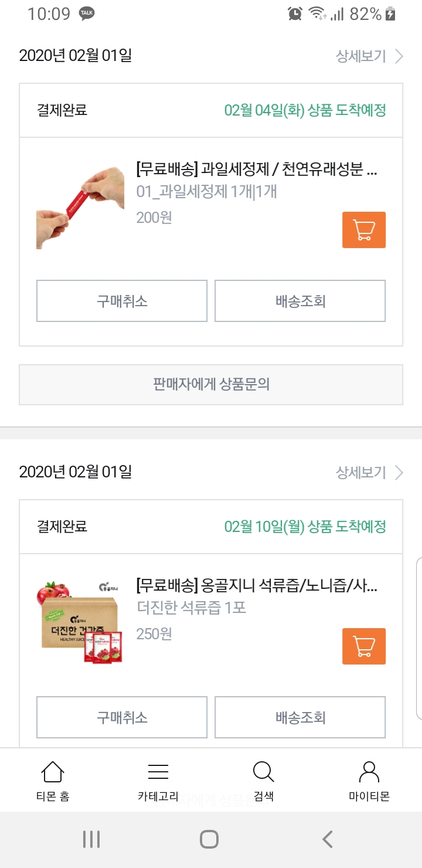This screenshot has width=422, height=868.
Task: Add the pomegranate juice to cart
Action: [x=363, y=646]
